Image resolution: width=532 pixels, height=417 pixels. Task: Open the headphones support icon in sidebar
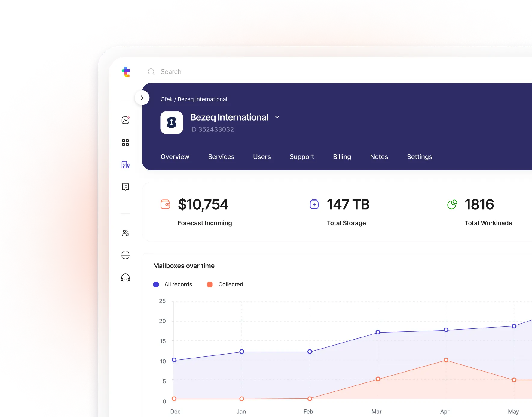click(x=125, y=277)
